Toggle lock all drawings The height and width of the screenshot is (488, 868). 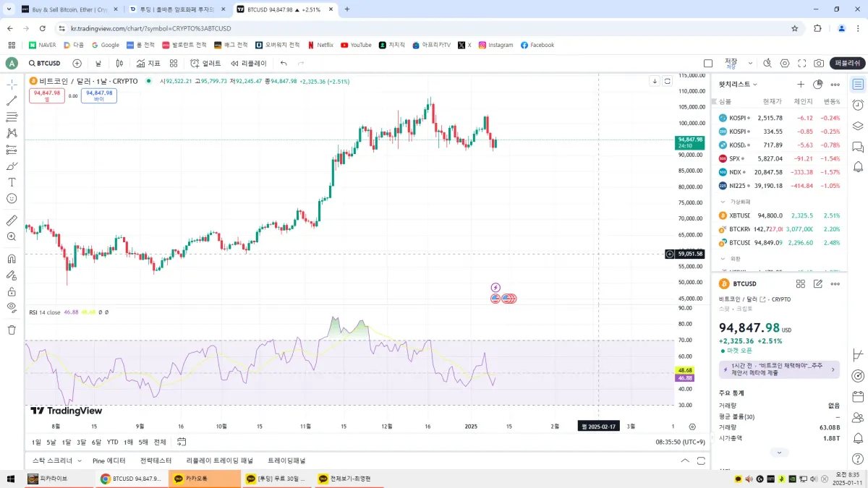12,291
